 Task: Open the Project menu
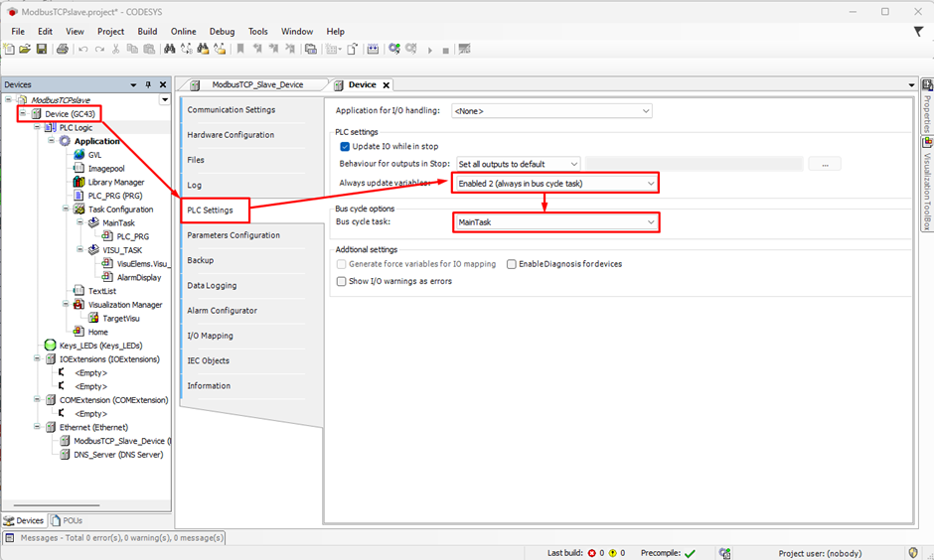coord(111,32)
